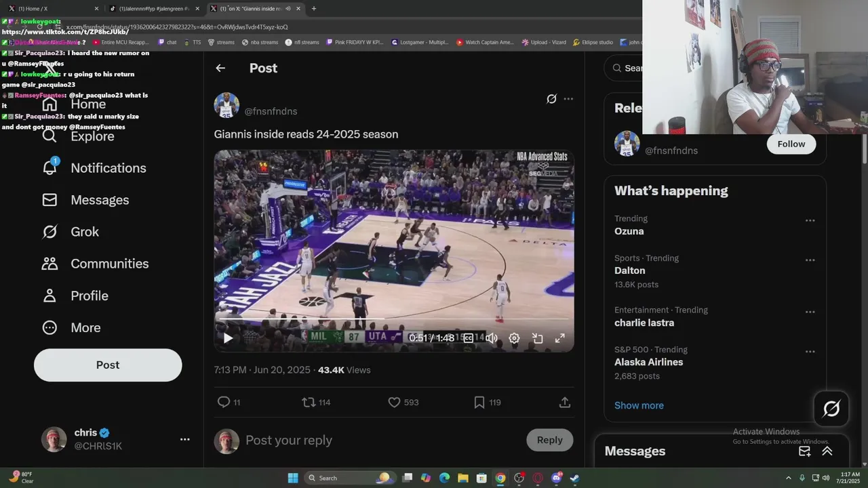
Task: Open the Eklipse studio bookmark
Action: pyautogui.click(x=593, y=42)
